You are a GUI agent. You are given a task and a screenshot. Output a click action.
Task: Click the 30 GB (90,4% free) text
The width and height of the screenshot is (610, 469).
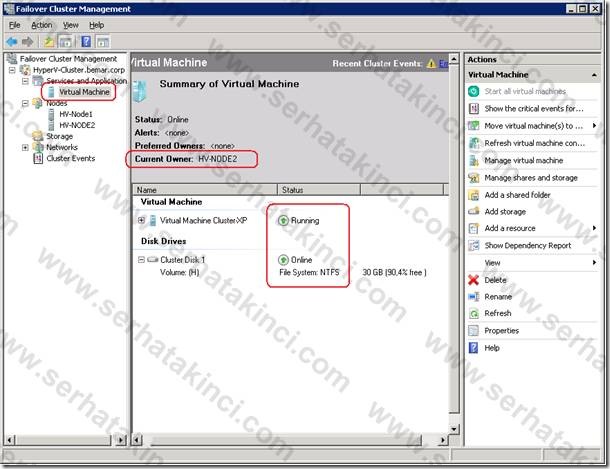394,272
